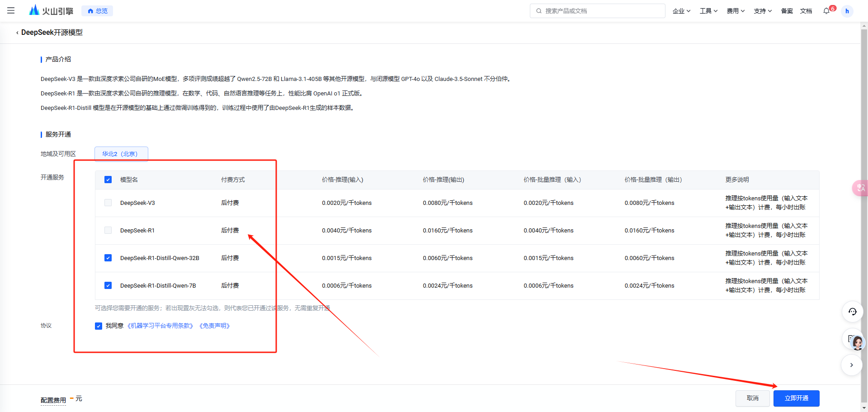Click the 立即开通 button
868x412 pixels.
coord(796,398)
